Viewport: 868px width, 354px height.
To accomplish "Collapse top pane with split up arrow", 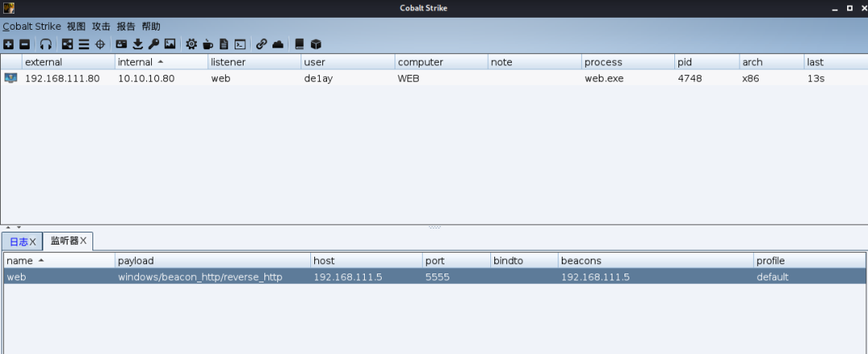I will [8, 227].
